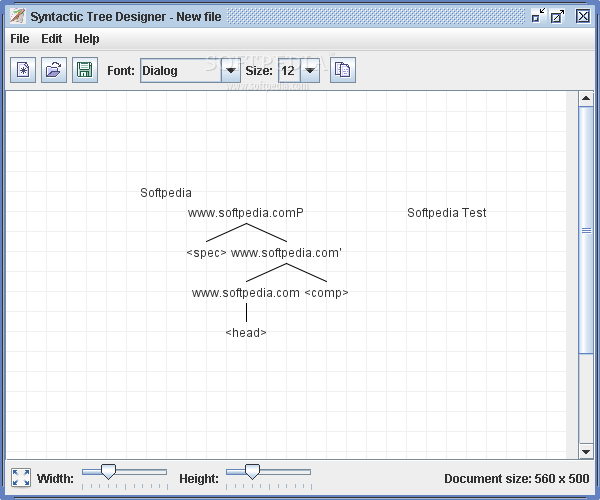
Task: Copy tree image to clipboard icon
Action: coord(343,70)
